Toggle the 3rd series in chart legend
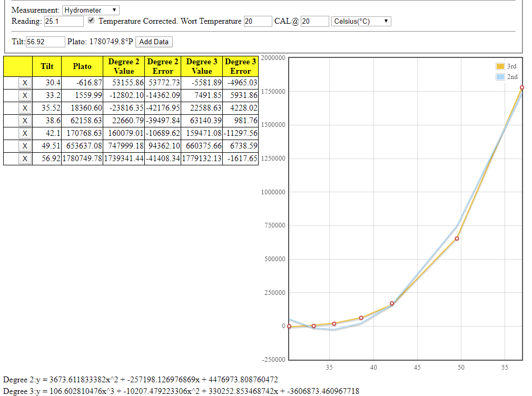 click(506, 66)
